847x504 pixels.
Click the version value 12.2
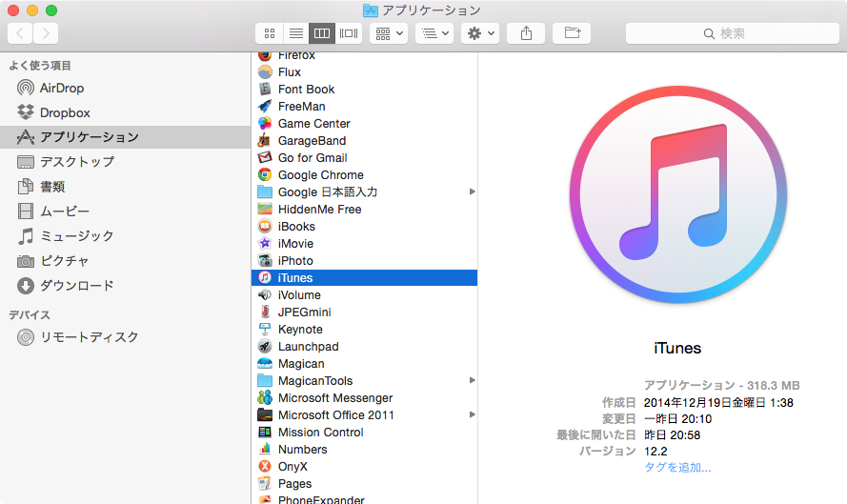pyautogui.click(x=655, y=451)
